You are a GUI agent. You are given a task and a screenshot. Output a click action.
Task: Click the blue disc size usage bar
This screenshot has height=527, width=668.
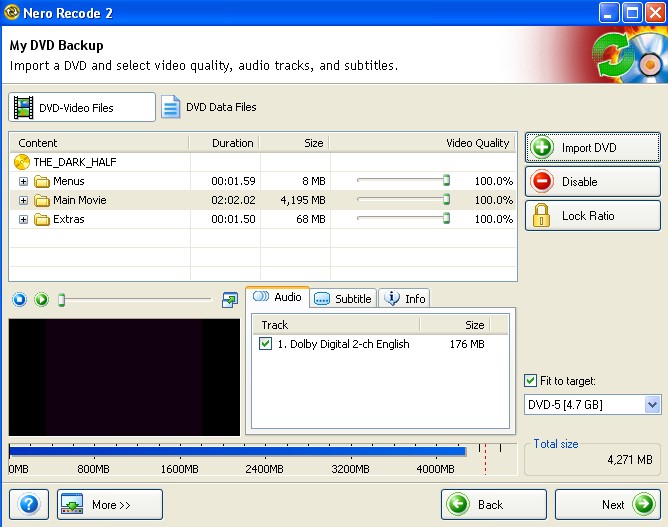pos(237,451)
